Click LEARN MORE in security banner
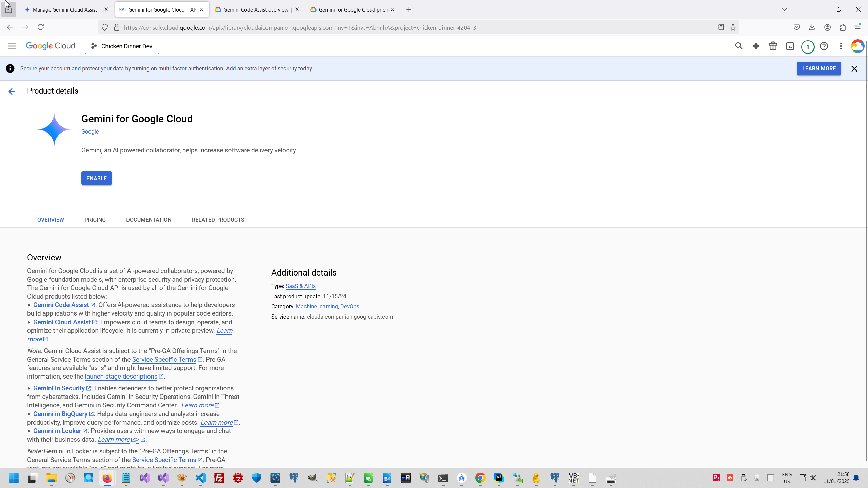Screen dimensions: 868x488 pos(819,68)
